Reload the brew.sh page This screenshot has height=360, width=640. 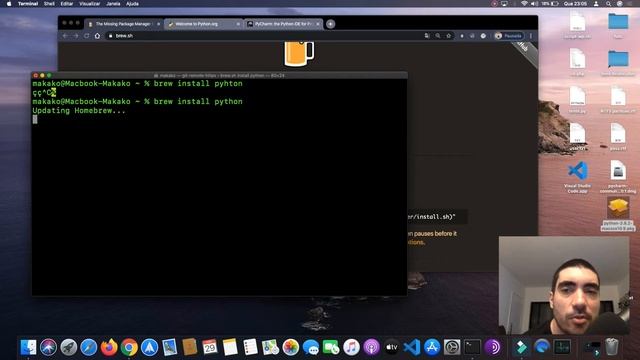pyautogui.click(x=87, y=36)
